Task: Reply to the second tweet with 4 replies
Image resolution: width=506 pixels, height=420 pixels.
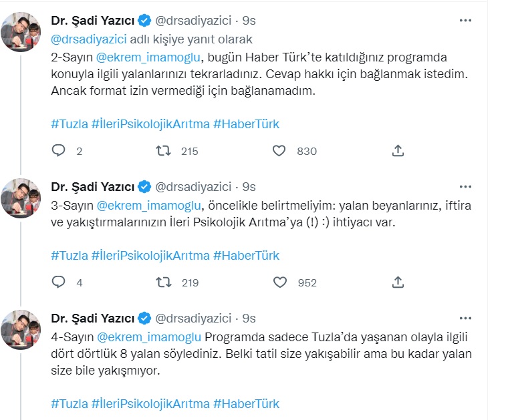Action: (59, 282)
